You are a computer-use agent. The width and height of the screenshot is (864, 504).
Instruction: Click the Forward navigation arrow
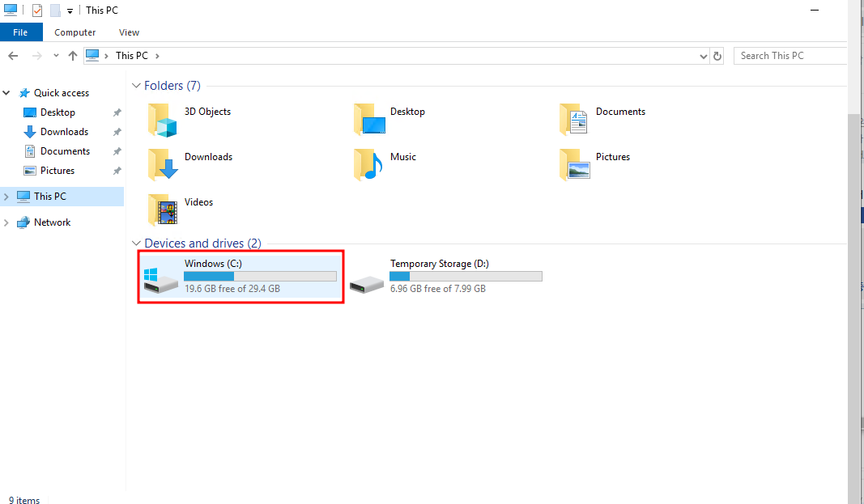(x=37, y=56)
